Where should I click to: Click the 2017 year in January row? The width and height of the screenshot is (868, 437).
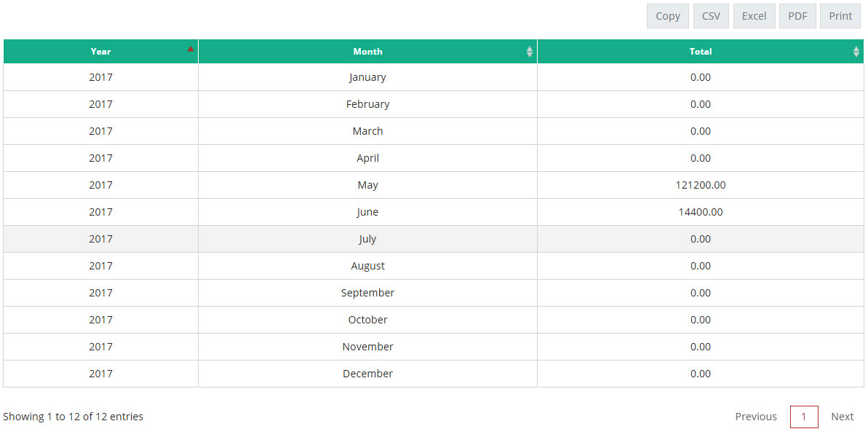click(x=100, y=77)
